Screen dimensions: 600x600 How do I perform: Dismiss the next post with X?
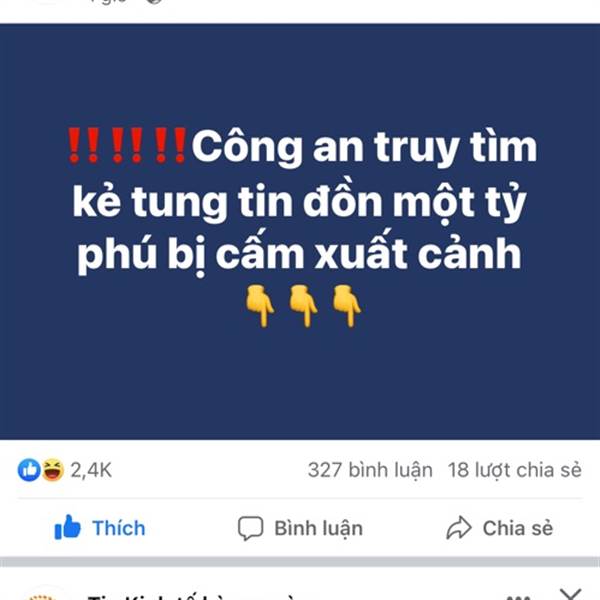click(x=571, y=594)
